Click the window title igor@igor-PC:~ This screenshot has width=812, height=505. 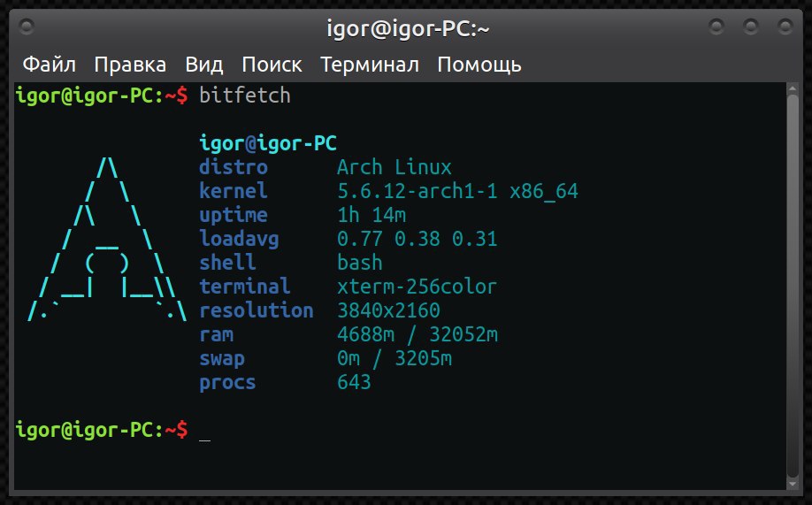point(408,29)
